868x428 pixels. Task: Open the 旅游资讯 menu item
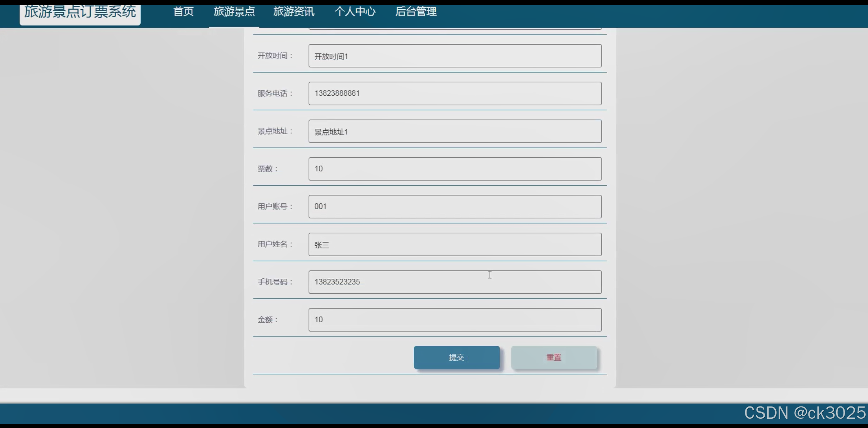point(294,12)
